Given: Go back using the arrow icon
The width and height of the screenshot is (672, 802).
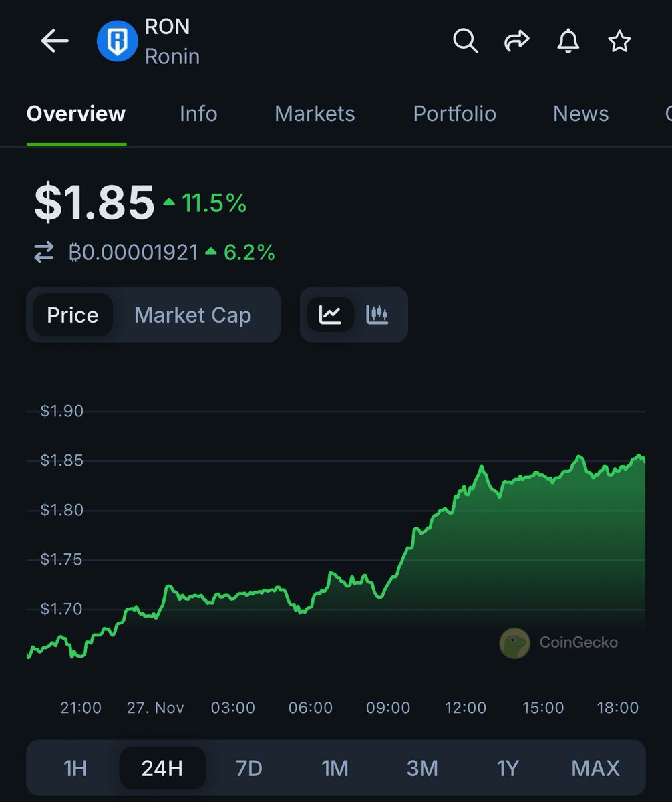Looking at the screenshot, I should (x=55, y=41).
